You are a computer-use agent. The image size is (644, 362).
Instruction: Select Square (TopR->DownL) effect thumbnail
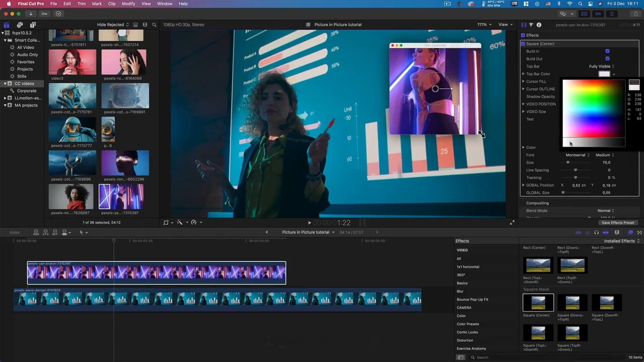tap(572, 333)
